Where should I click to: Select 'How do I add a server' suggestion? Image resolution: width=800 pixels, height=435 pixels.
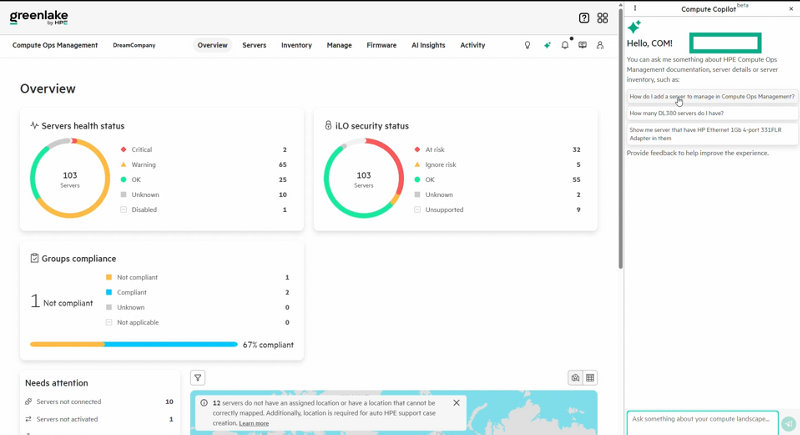click(712, 96)
